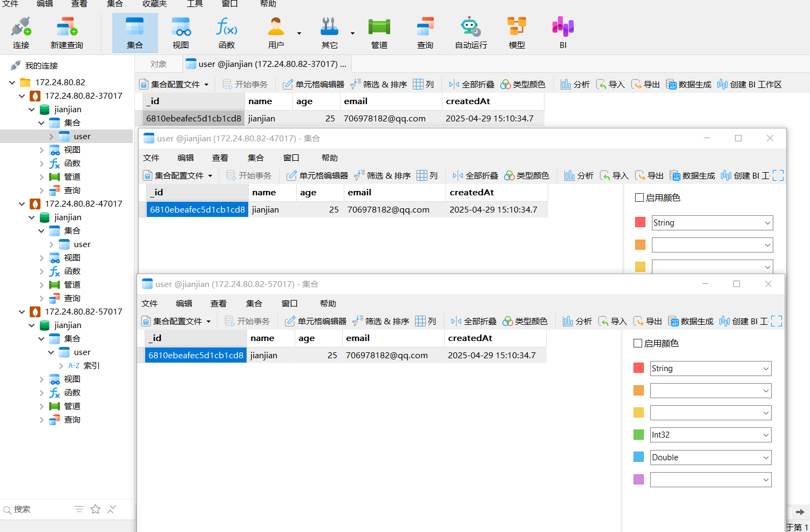This screenshot has width=810, height=532.
Task: Click the green color swatch beside Int32
Action: [x=639, y=434]
